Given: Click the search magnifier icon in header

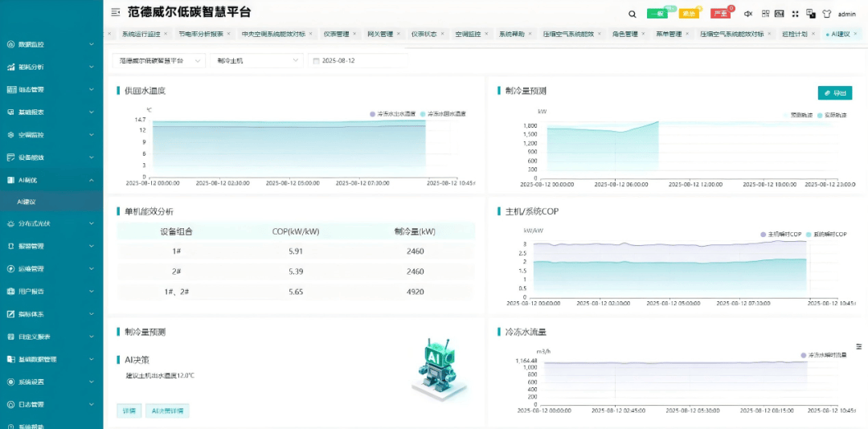Looking at the screenshot, I should click(633, 14).
